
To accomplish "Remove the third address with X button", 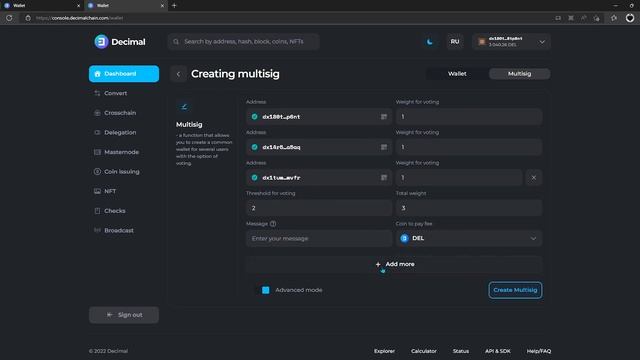I will coord(533,178).
